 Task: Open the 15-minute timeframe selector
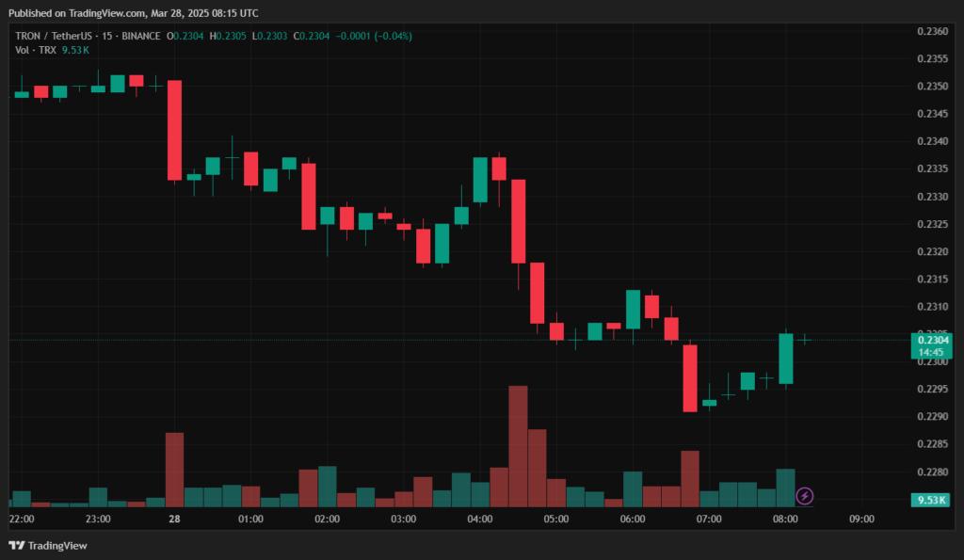[107, 35]
